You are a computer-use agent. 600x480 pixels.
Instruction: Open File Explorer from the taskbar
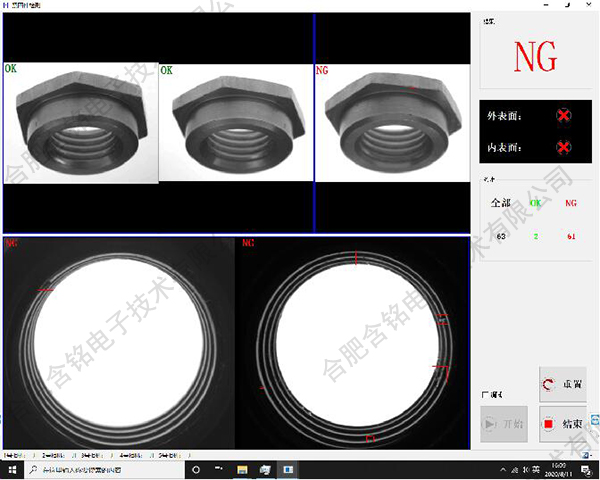[x=242, y=469]
